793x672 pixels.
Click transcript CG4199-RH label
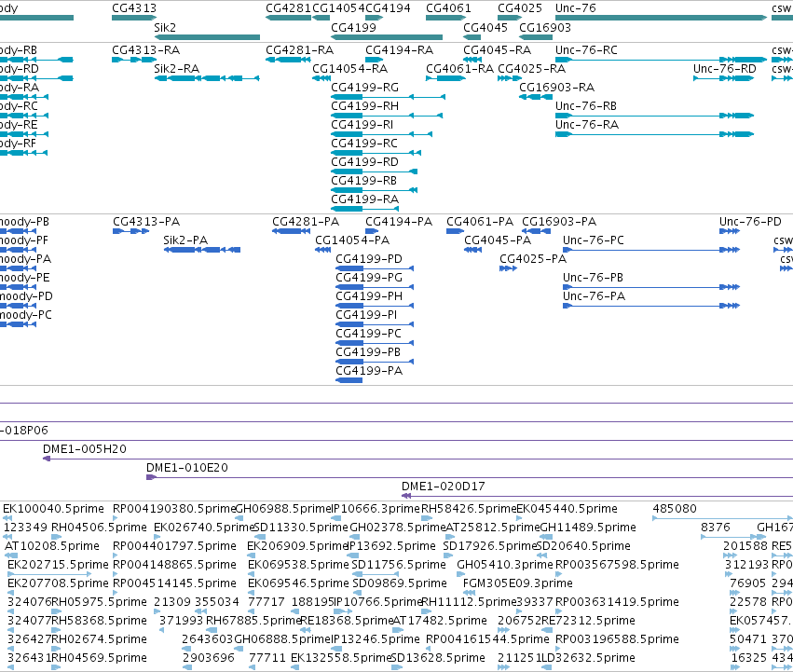point(364,106)
